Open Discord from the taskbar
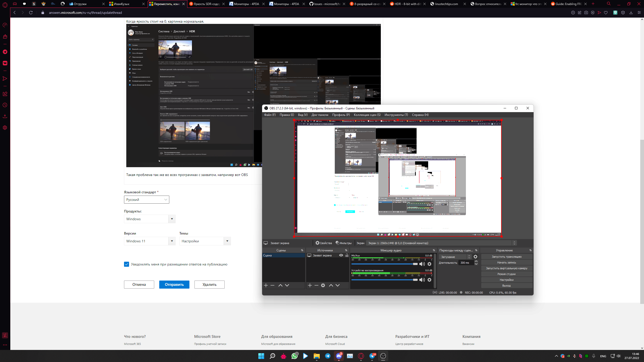The width and height of the screenshot is (644, 362). coord(339,356)
